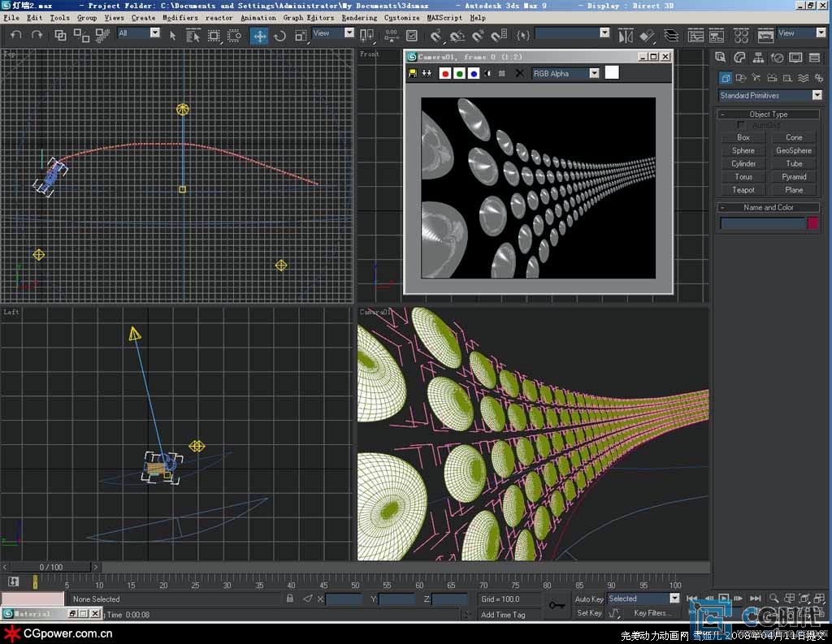Switch to the Motion command panel tab
Screen dimensions: 832x644
[777, 58]
